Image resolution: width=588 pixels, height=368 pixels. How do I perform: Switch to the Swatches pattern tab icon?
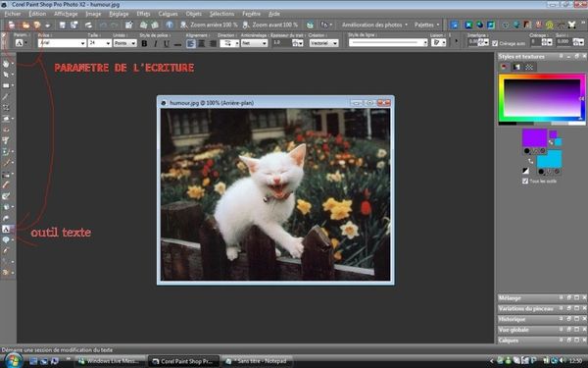click(x=529, y=67)
